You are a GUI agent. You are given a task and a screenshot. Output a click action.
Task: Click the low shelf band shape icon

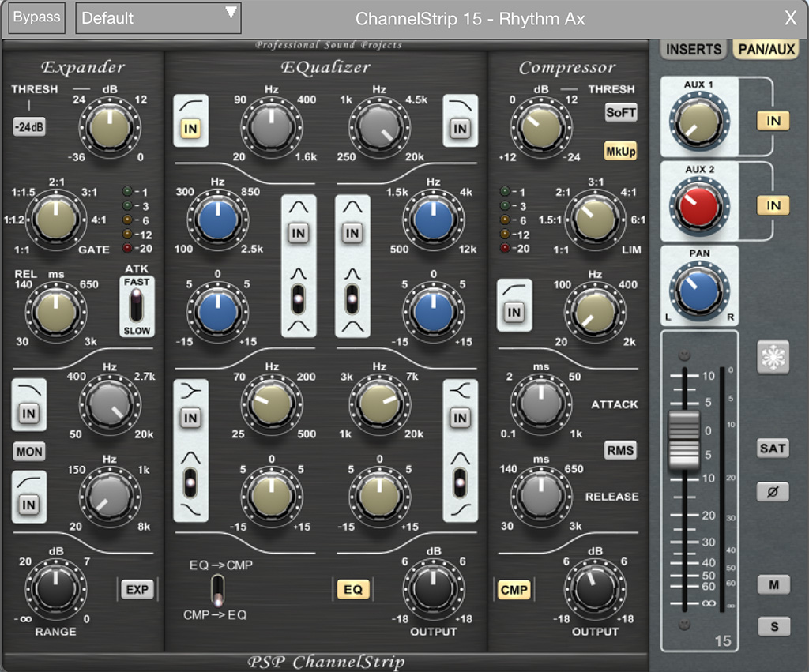click(190, 392)
